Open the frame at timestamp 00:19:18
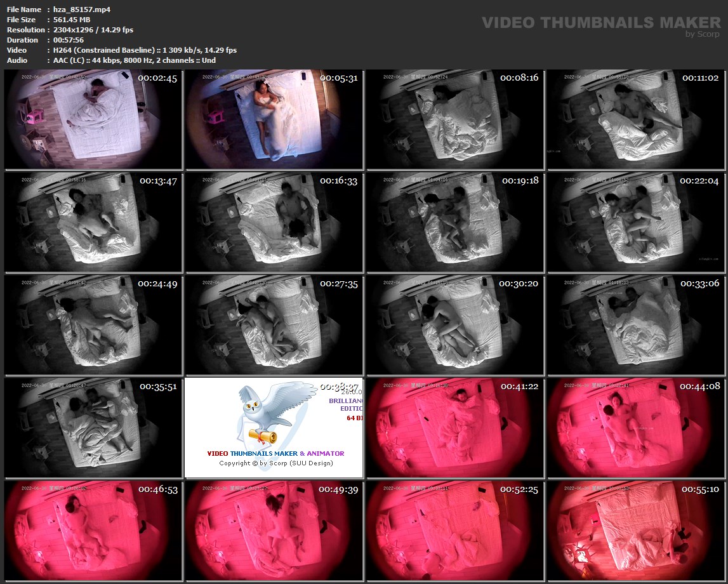Viewport: 728px width, 584px height. [456, 222]
